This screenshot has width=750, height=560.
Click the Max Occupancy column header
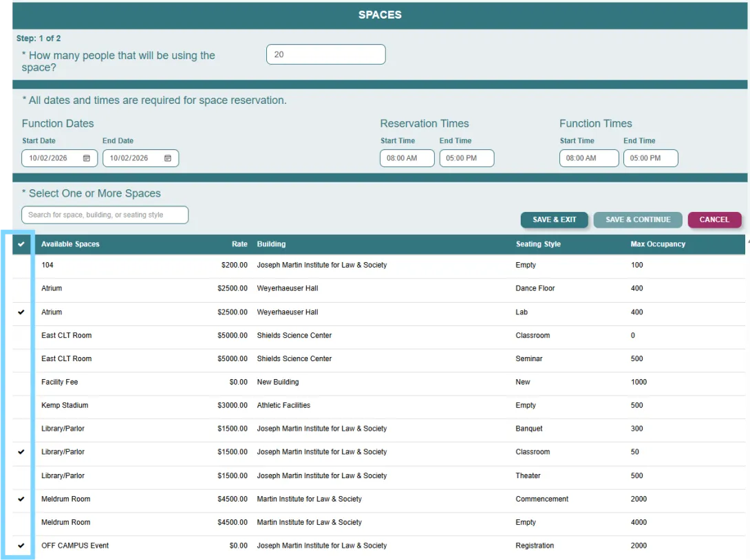coord(658,244)
